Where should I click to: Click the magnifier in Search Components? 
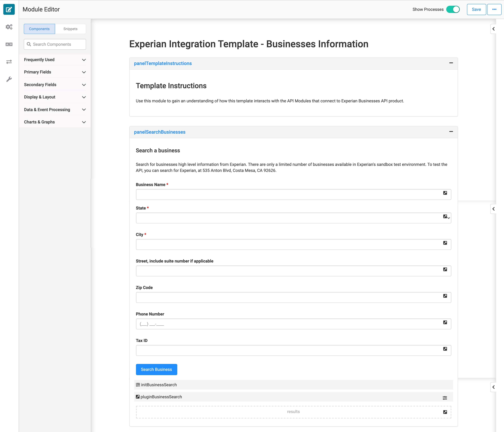pos(29,44)
